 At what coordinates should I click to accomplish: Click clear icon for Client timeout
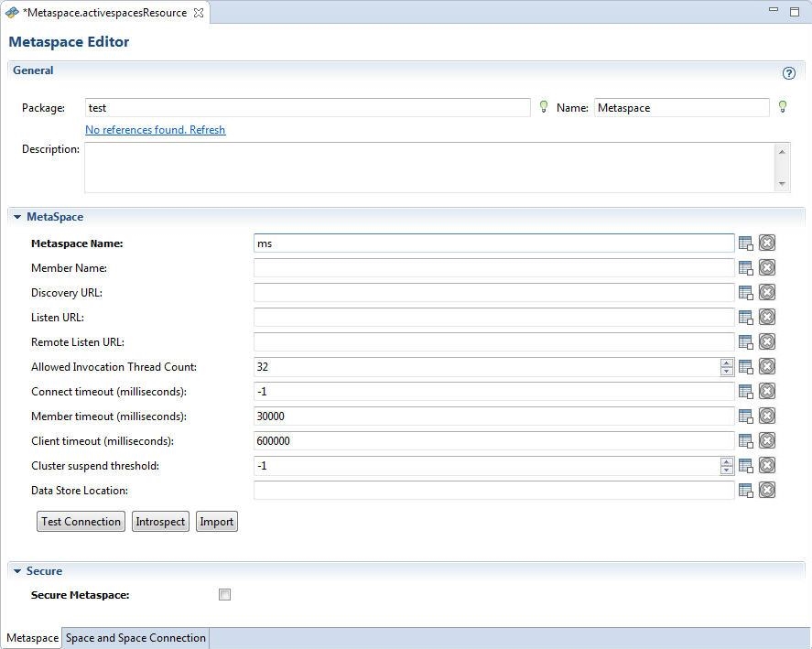pyautogui.click(x=767, y=441)
